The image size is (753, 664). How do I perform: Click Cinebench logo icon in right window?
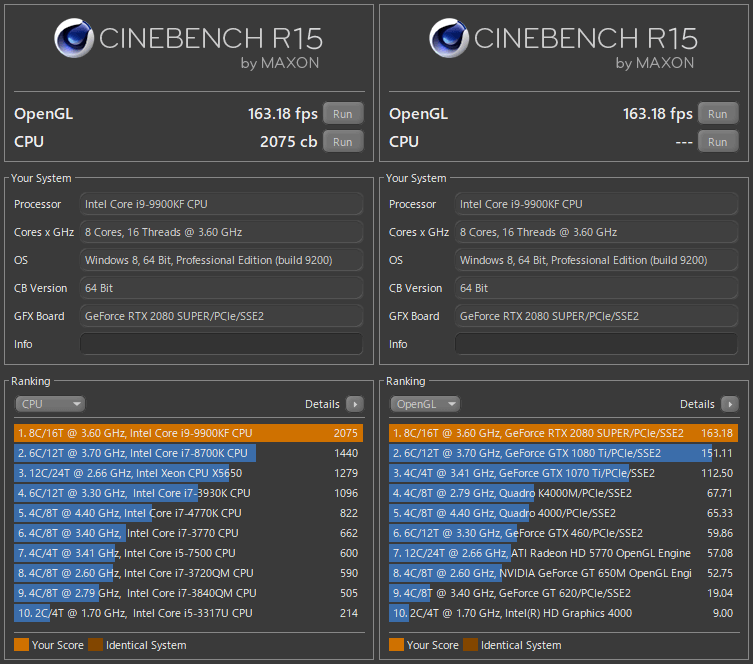pyautogui.click(x=449, y=38)
